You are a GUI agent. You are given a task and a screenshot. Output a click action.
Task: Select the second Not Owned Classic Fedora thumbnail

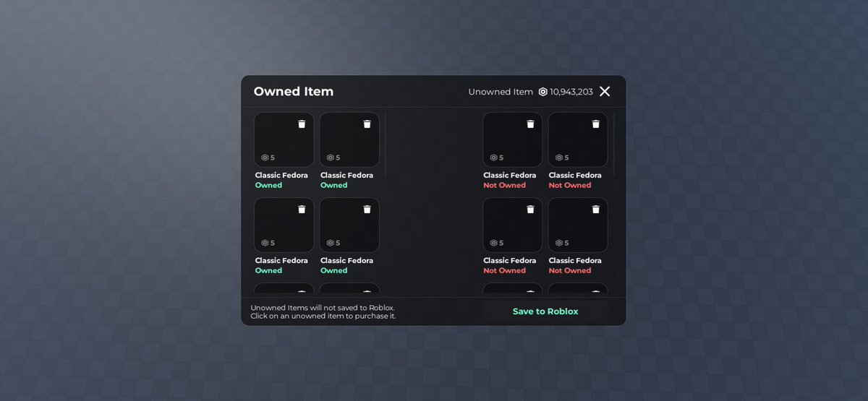tap(578, 139)
